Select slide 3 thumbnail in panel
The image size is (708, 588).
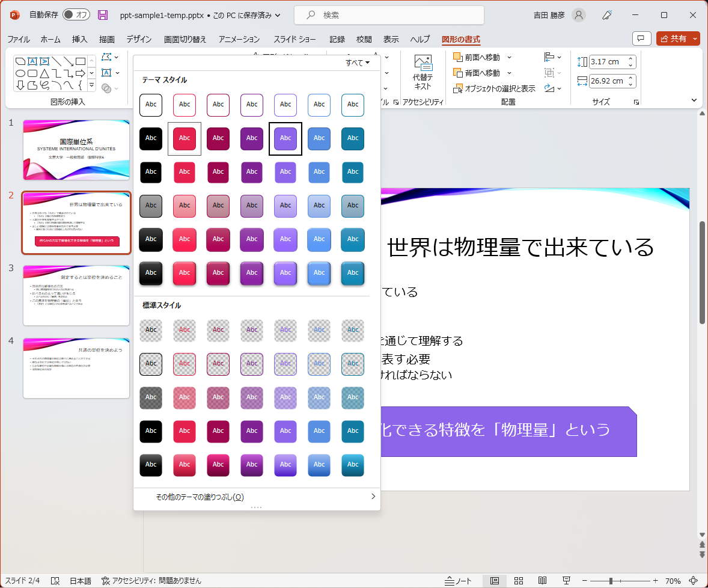76,295
